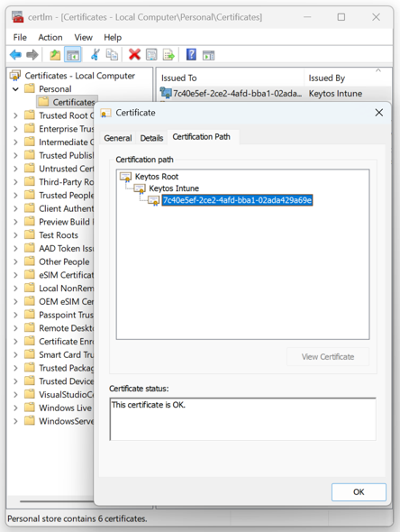Click the certificate icon in list row
Image resolution: width=400 pixels, height=532 pixels.
click(x=166, y=93)
